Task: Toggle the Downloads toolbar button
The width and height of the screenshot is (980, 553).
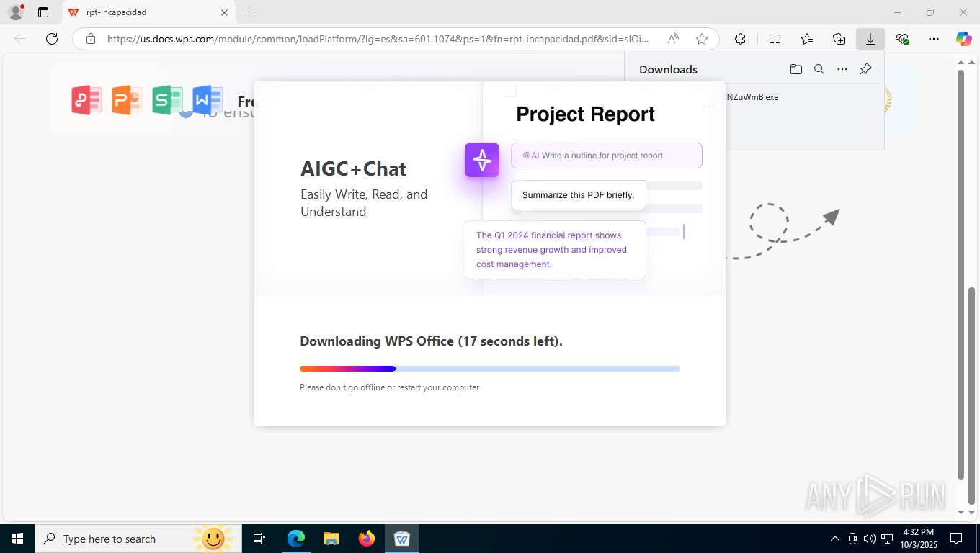Action: tap(870, 39)
